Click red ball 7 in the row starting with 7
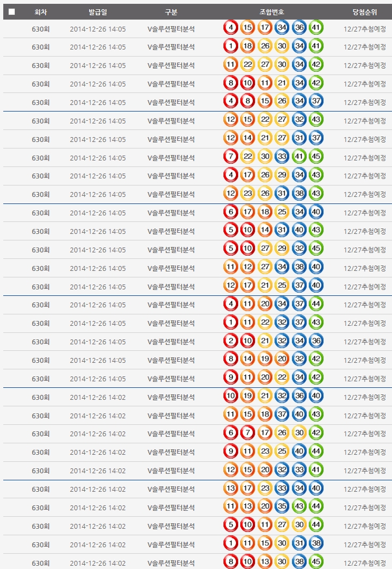 click(x=231, y=157)
